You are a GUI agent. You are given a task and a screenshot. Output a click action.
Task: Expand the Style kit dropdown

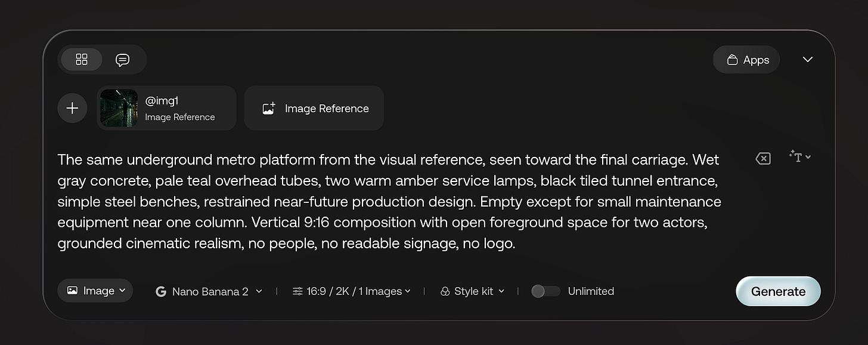472,291
